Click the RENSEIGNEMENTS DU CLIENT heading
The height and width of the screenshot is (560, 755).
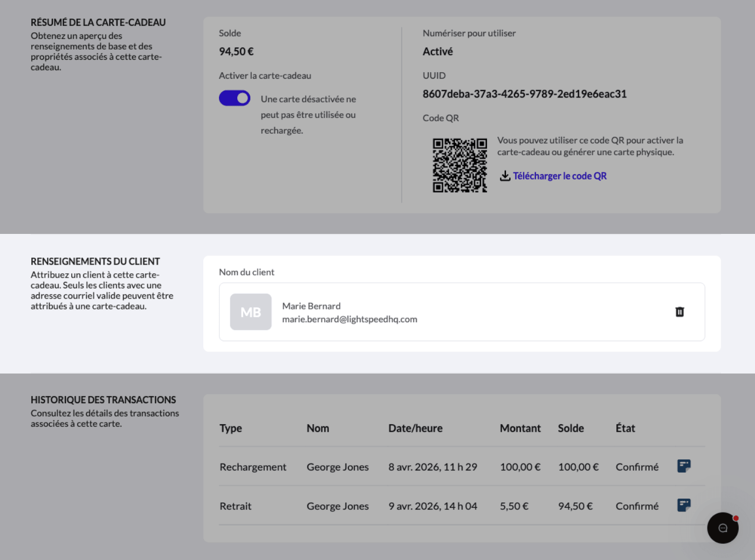tap(95, 261)
